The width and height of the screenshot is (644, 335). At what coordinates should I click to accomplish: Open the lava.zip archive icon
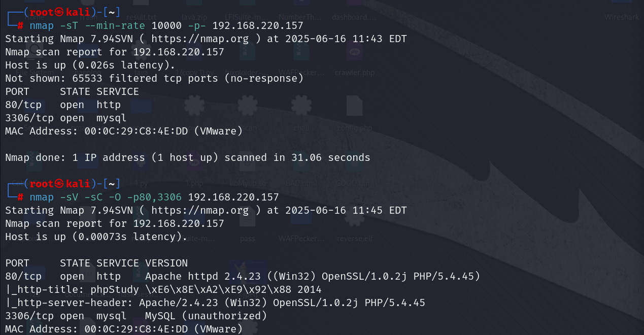(192, 17)
